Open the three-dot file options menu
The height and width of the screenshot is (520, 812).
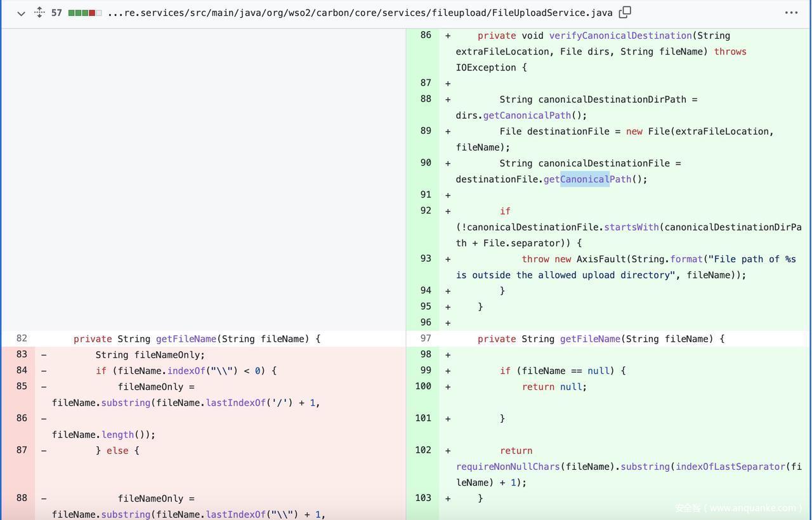(791, 12)
